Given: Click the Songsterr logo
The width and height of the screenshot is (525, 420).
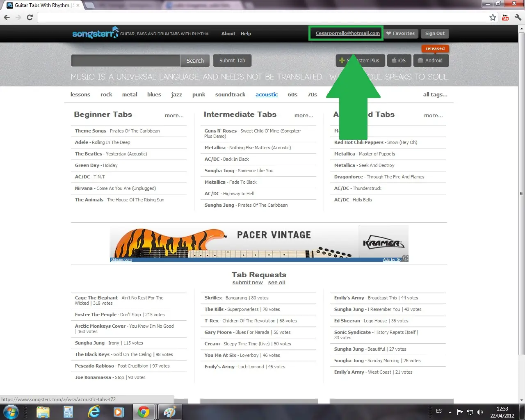Looking at the screenshot, I should (95, 33).
